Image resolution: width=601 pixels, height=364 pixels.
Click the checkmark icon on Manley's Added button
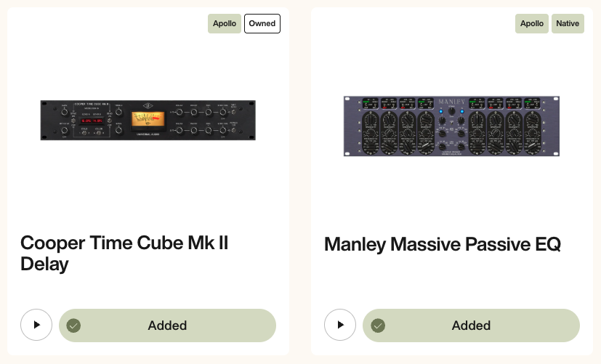pos(377,325)
